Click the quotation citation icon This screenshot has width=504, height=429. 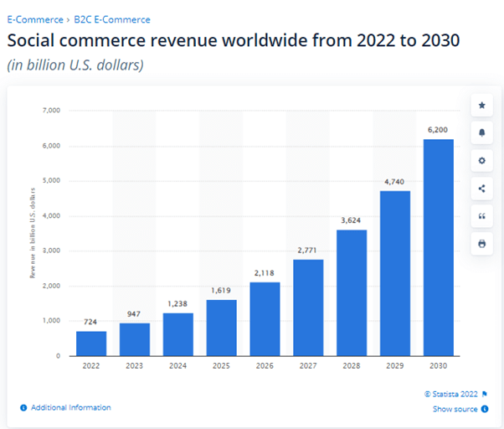point(481,216)
